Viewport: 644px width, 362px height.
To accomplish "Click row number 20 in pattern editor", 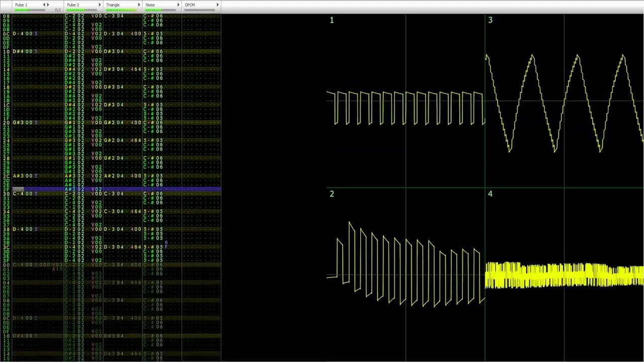I will coord(7,123).
